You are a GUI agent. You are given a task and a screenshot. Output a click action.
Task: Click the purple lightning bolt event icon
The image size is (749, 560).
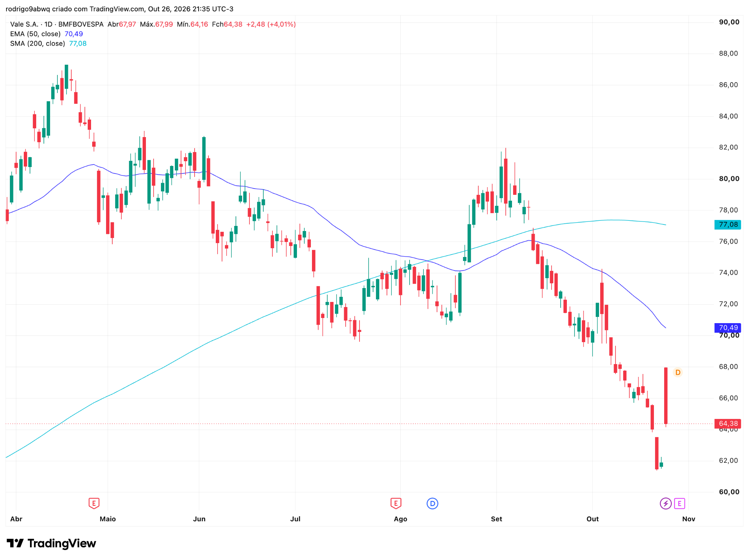tap(665, 504)
